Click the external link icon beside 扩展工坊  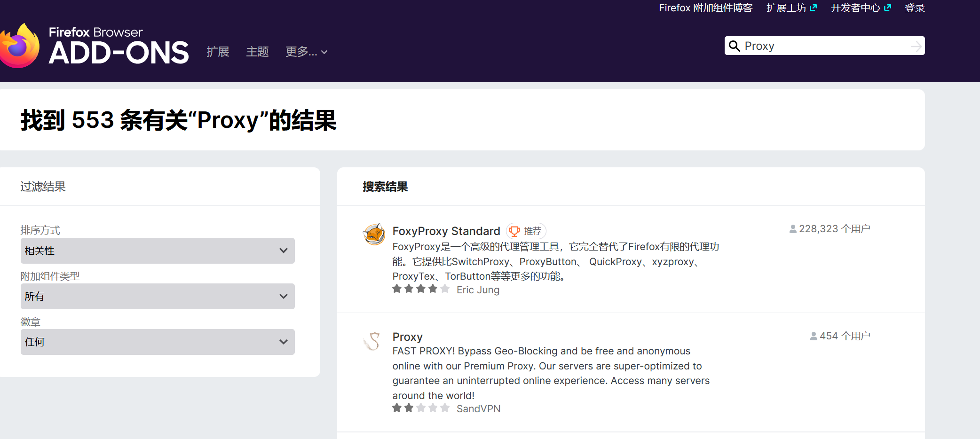pos(814,8)
